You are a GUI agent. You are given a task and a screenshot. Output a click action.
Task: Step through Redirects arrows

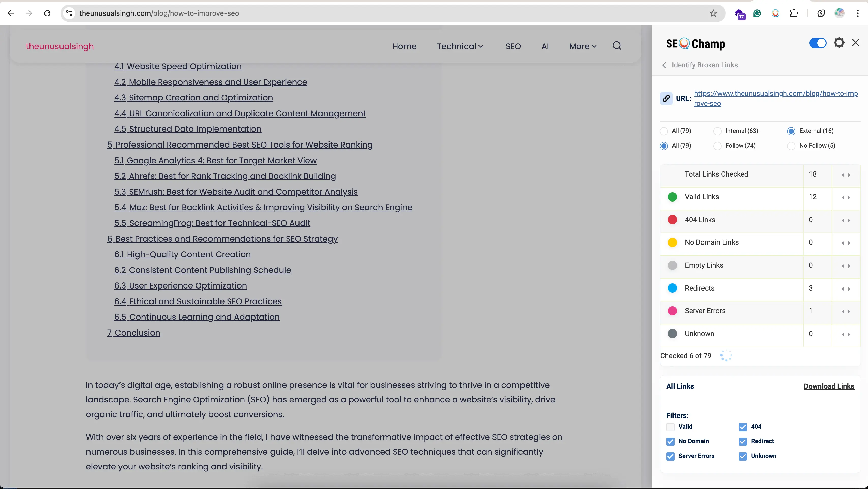click(x=846, y=289)
